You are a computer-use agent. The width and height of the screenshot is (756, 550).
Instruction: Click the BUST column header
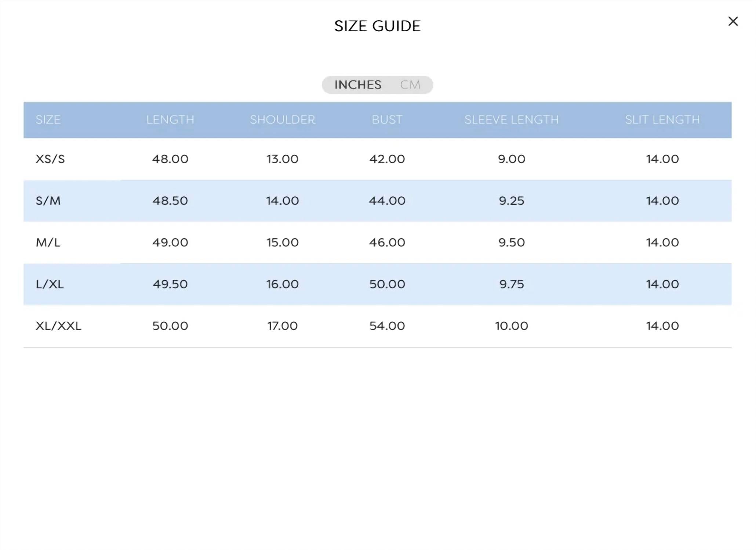[387, 120]
